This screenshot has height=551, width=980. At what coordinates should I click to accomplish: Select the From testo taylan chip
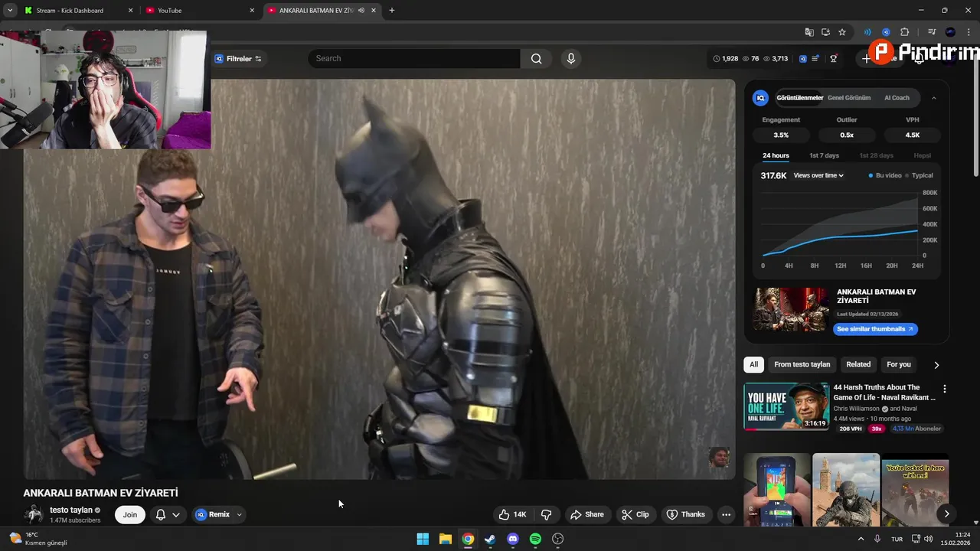coord(802,364)
